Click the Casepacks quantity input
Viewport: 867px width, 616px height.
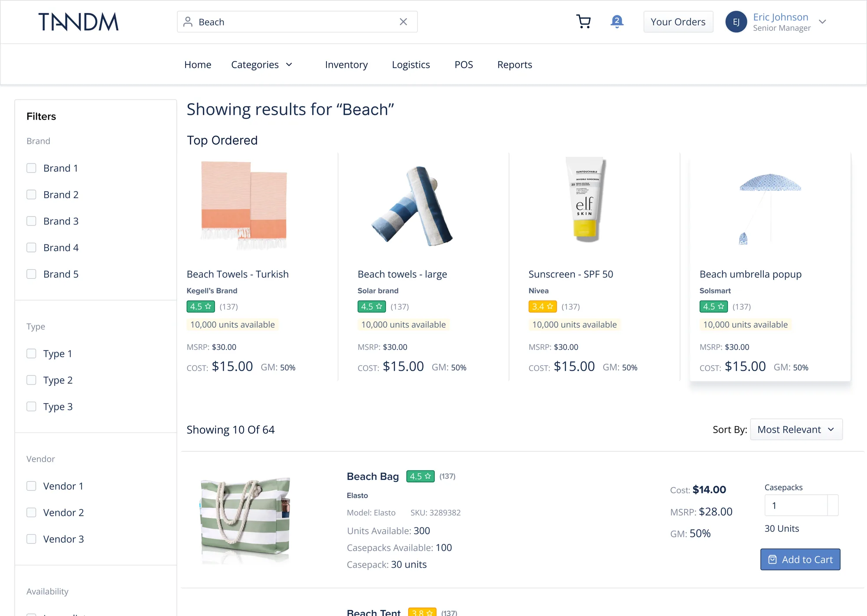point(796,505)
